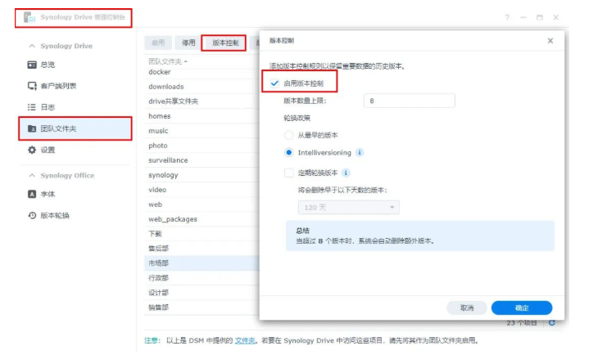The width and height of the screenshot is (593, 364).
Task: Click the 版本控制 toolbar button
Action: coord(225,43)
